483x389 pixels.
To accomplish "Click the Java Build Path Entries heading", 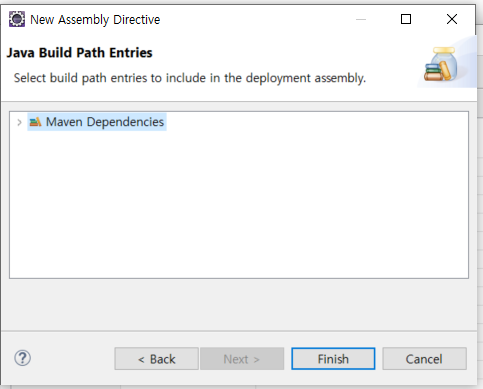I will point(79,53).
